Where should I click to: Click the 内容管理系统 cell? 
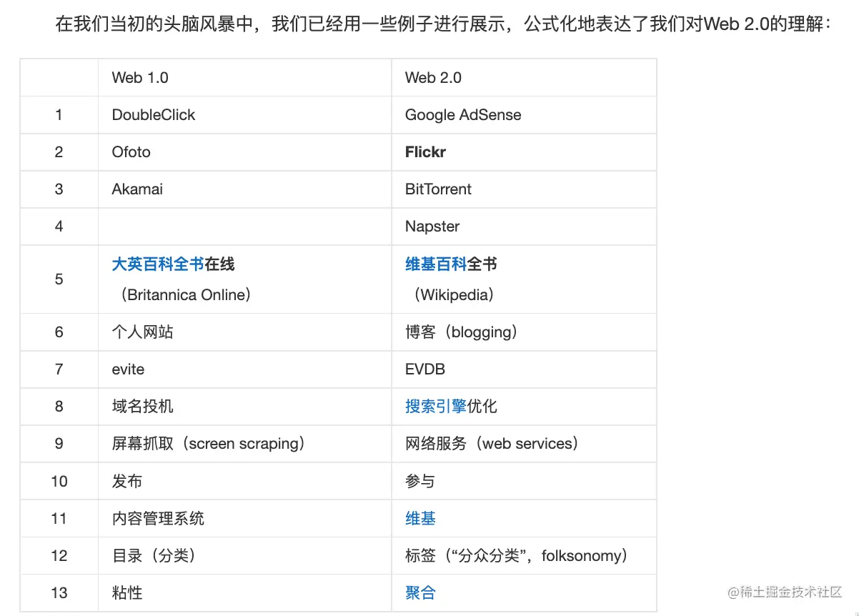tap(244, 518)
